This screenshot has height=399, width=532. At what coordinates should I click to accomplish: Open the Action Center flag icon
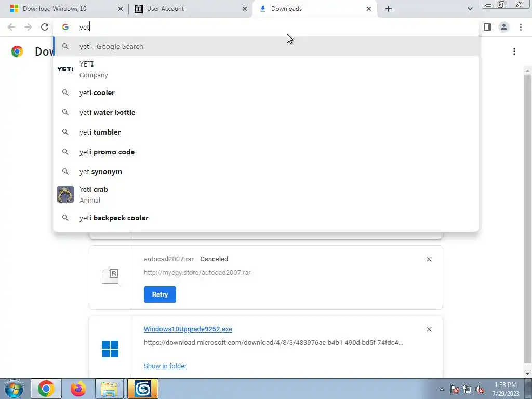(455, 389)
